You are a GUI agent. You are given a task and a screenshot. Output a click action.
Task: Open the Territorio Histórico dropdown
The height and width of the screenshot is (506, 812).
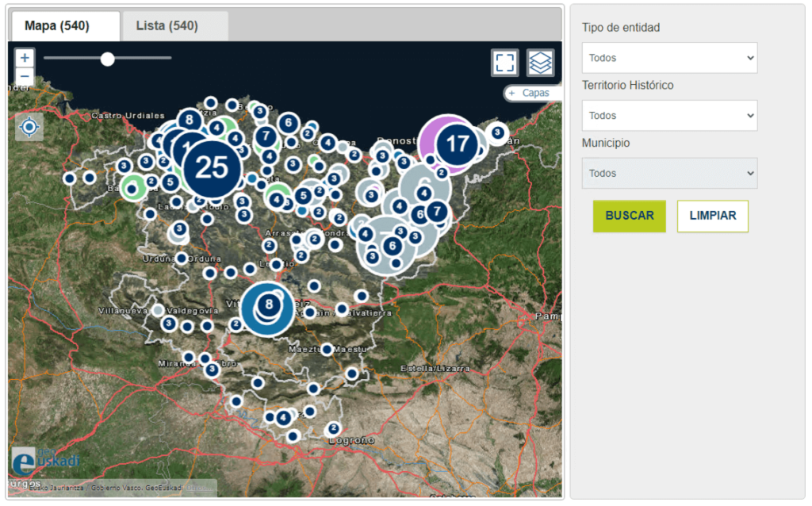pyautogui.click(x=669, y=116)
